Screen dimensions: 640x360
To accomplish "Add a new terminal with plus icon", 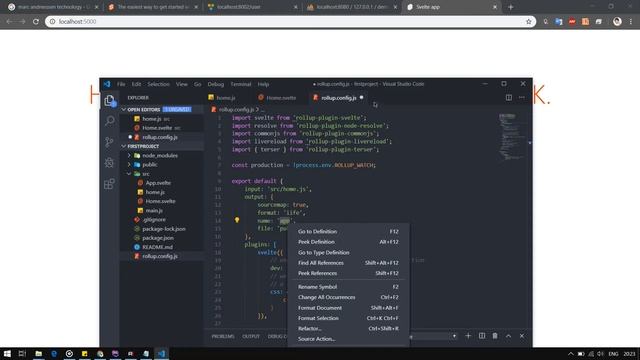I will (x=468, y=336).
